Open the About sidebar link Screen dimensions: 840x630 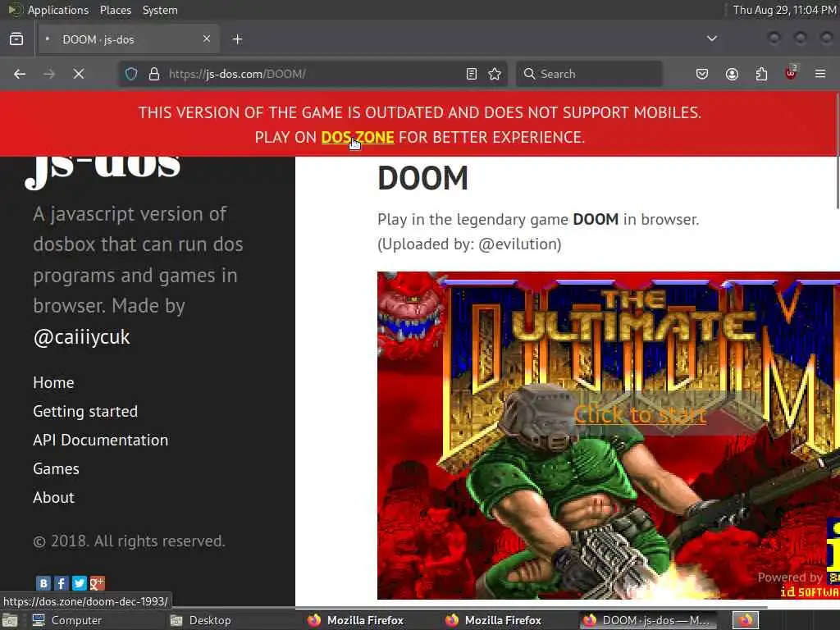(x=53, y=497)
